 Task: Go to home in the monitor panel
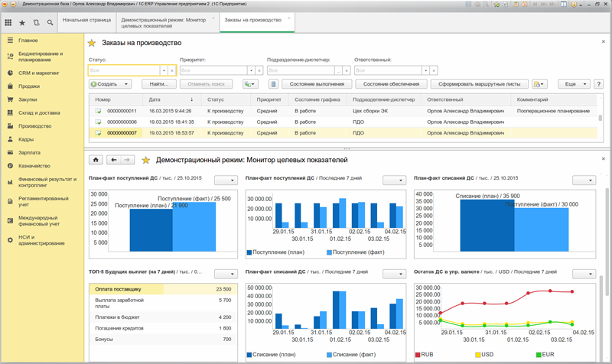tap(96, 160)
